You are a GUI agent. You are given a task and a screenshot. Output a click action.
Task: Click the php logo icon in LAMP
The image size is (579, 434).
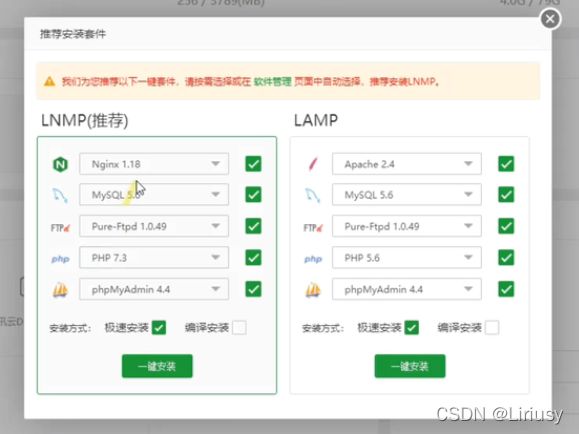pos(313,259)
